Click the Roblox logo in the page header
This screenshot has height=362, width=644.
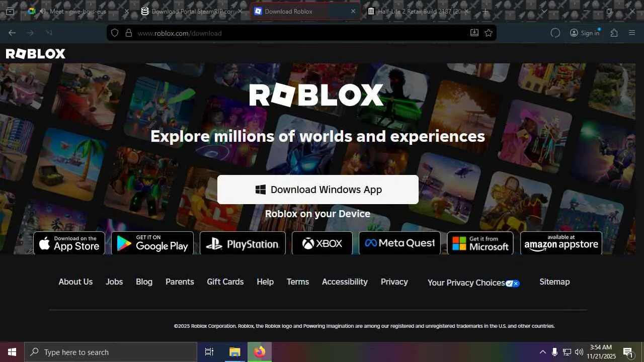(x=36, y=54)
